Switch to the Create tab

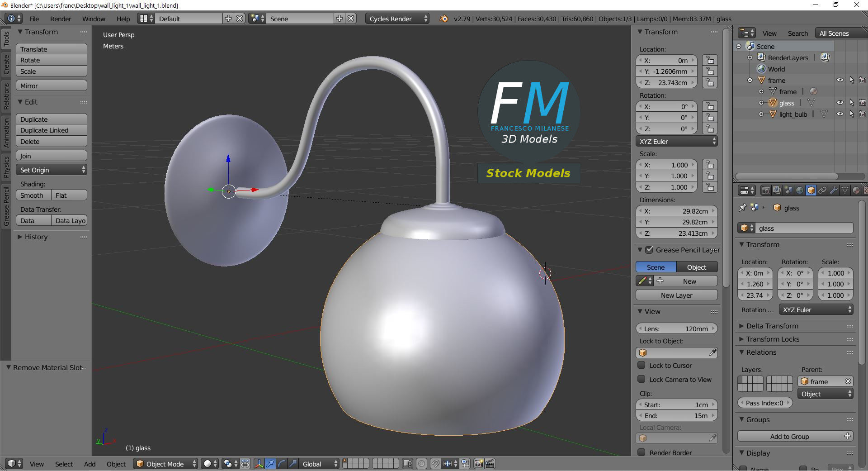coord(6,65)
